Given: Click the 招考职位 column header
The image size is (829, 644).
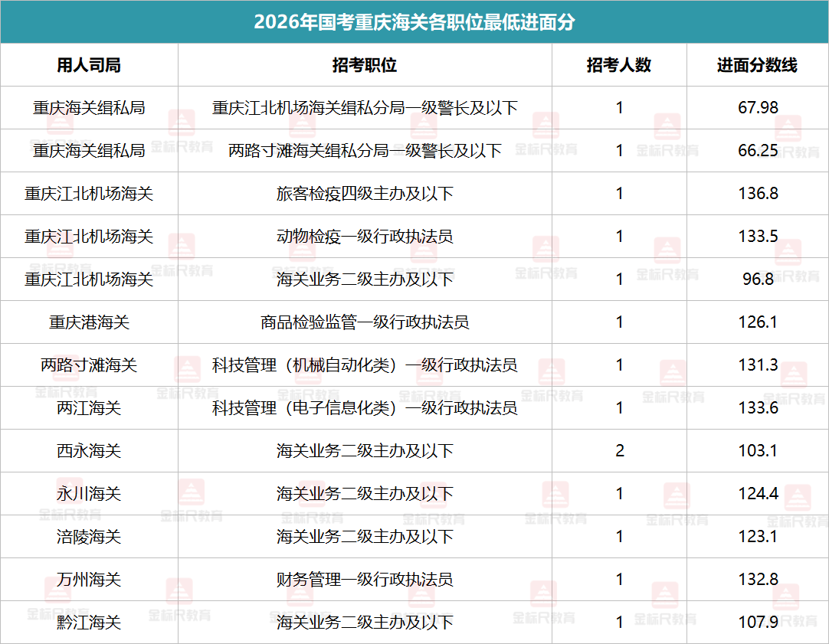Looking at the screenshot, I should [365, 65].
